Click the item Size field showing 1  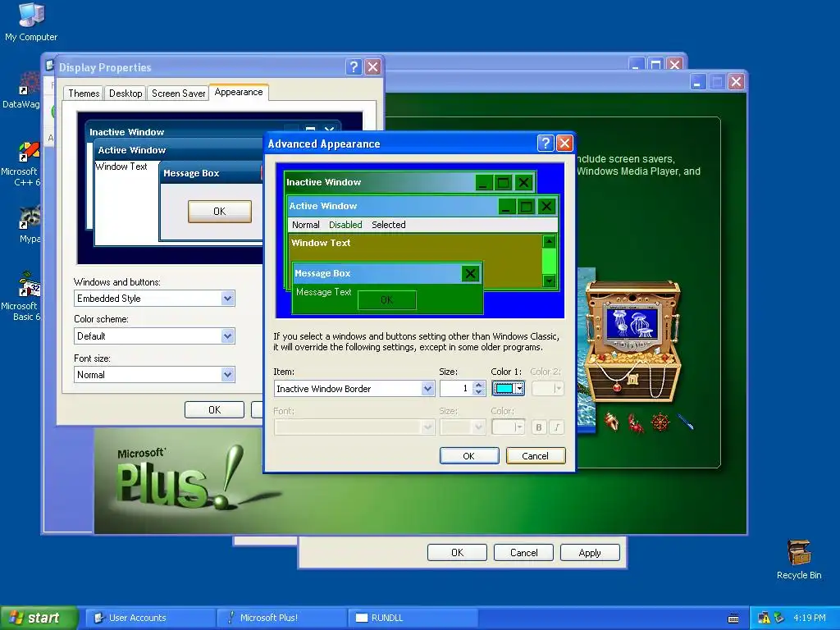pos(456,388)
